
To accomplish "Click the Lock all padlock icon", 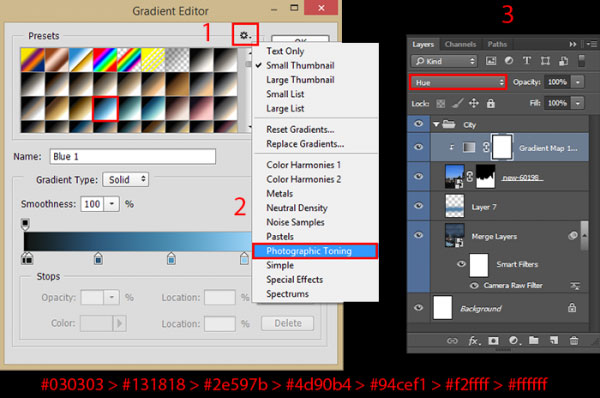I will (x=491, y=103).
